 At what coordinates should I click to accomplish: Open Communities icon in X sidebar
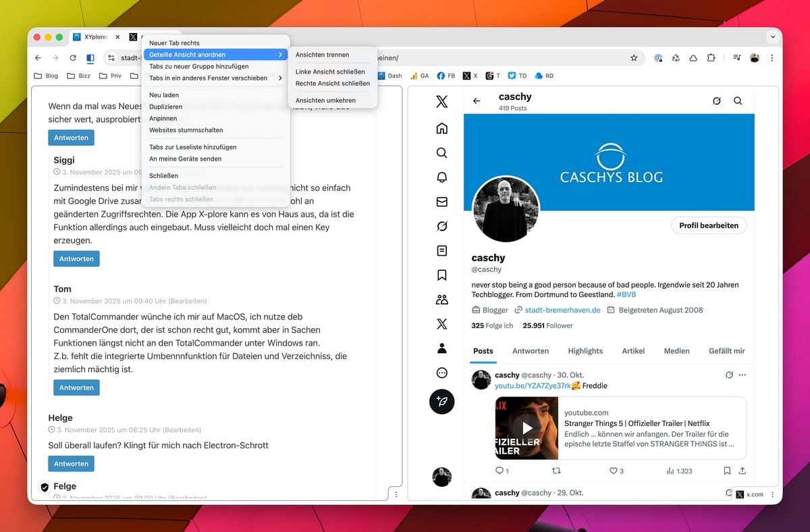(441, 300)
